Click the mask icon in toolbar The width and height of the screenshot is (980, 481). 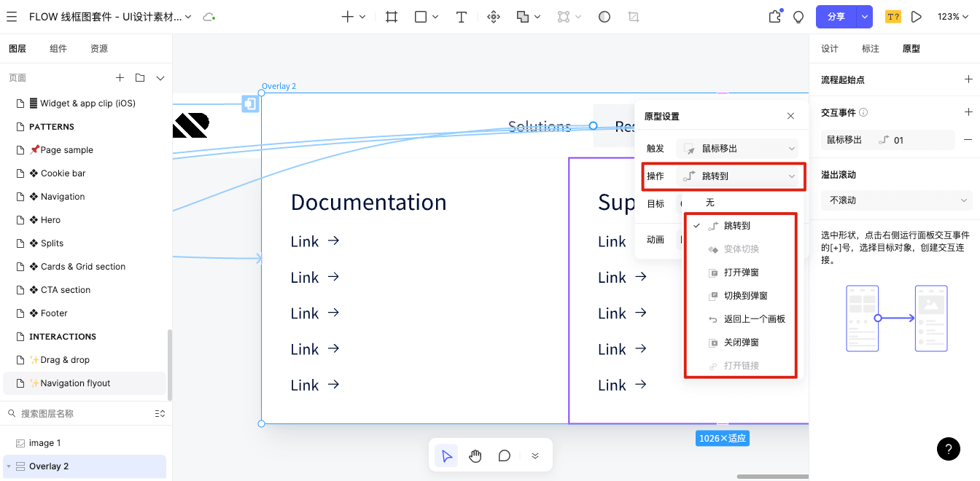coord(604,17)
